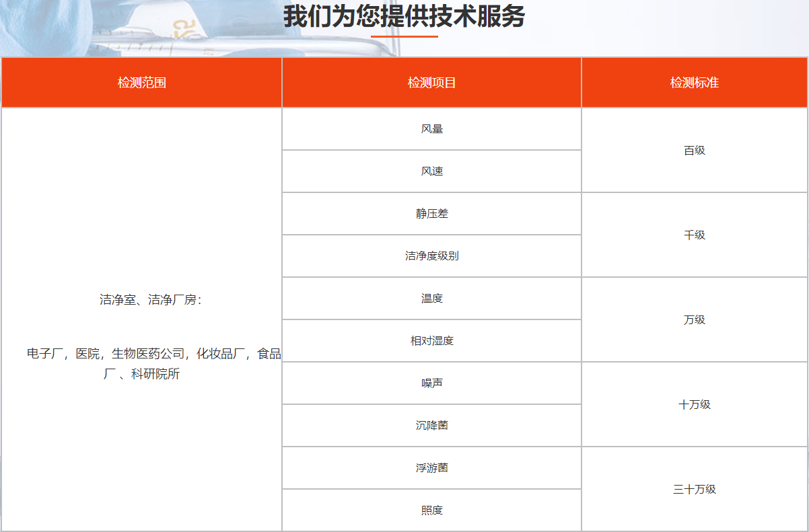
Task: Select the 万级 standard cell
Action: [694, 319]
